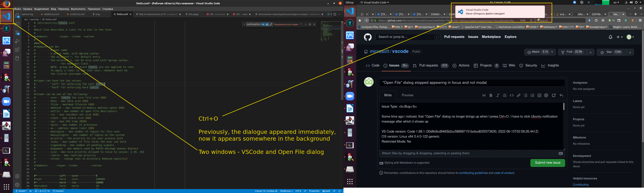Open GitHub notifications via the bell icon
The image size is (644, 193).
coord(611,37)
